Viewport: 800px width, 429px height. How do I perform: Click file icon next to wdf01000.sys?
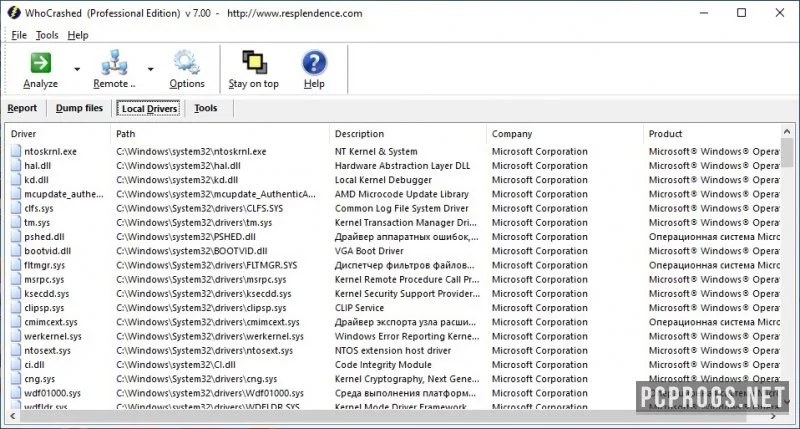tap(16, 393)
